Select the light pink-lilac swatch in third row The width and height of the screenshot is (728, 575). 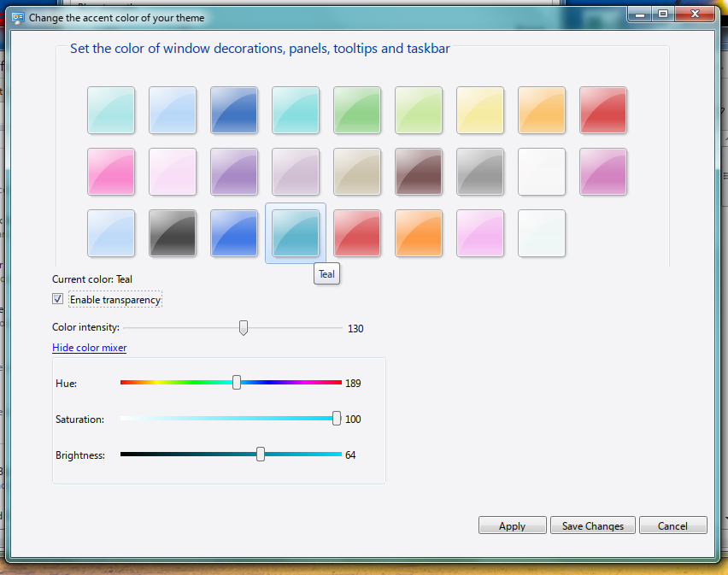pos(480,233)
